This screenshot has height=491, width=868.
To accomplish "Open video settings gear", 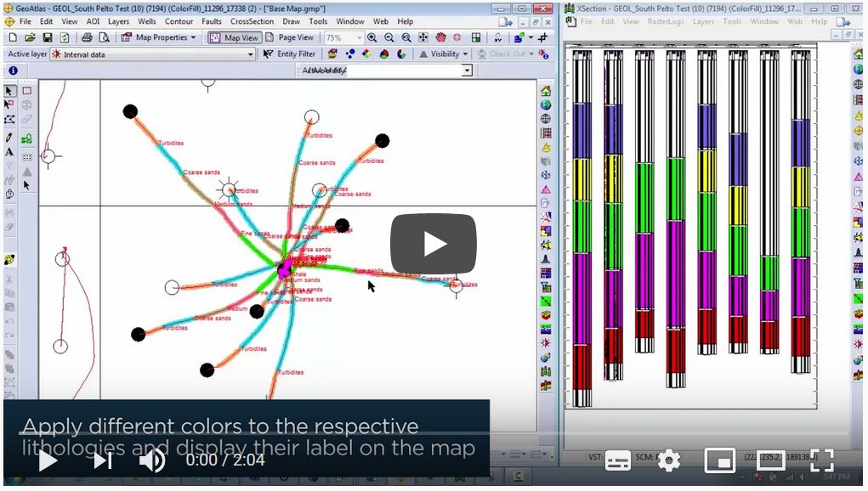I will pos(669,460).
